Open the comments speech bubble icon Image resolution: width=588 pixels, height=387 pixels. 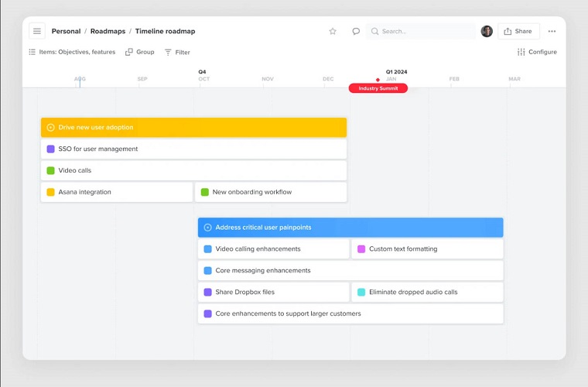[356, 32]
